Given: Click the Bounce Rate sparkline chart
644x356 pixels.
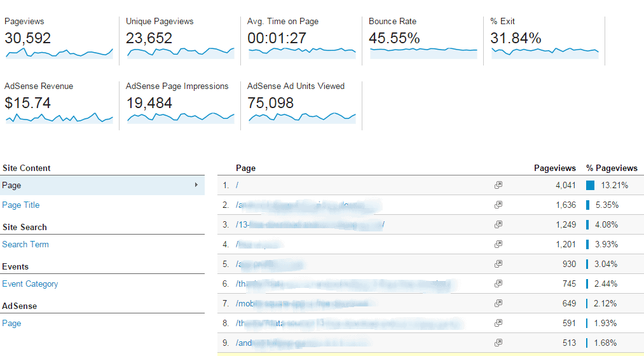Looking at the screenshot, I should pyautogui.click(x=423, y=50).
